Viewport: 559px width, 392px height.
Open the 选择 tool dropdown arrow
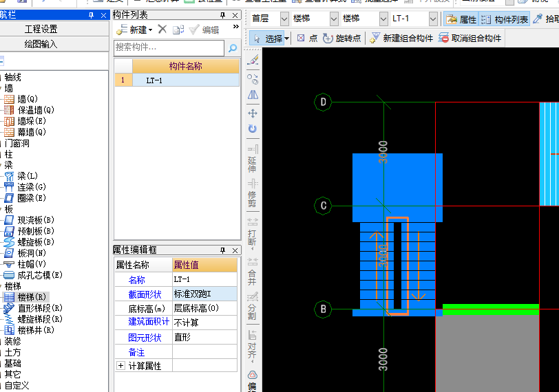click(286, 39)
